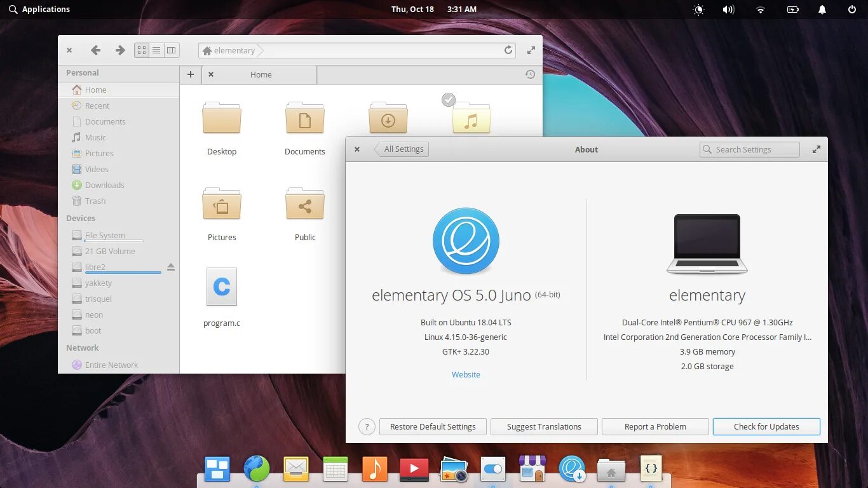Open the elementary Website link

(x=466, y=374)
